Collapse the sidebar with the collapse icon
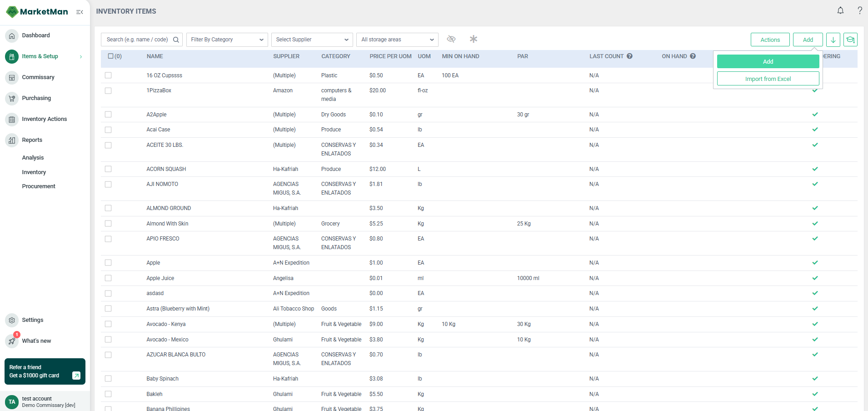This screenshot has height=411, width=868. click(80, 12)
